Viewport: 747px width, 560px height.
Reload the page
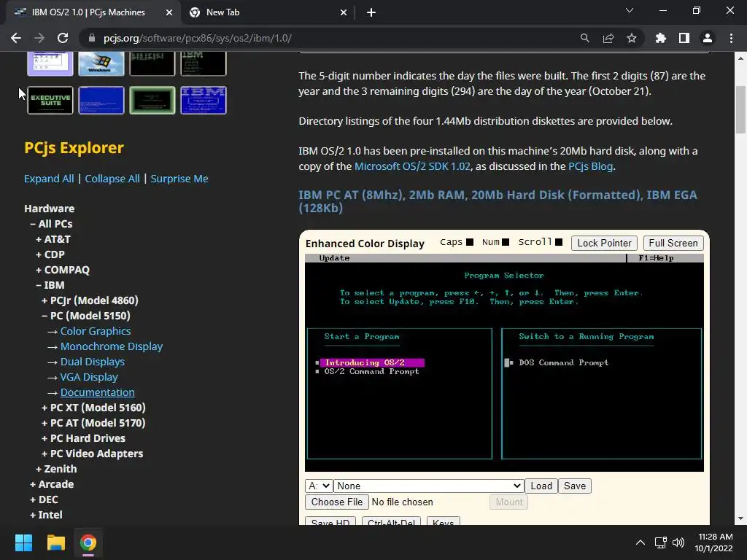63,38
